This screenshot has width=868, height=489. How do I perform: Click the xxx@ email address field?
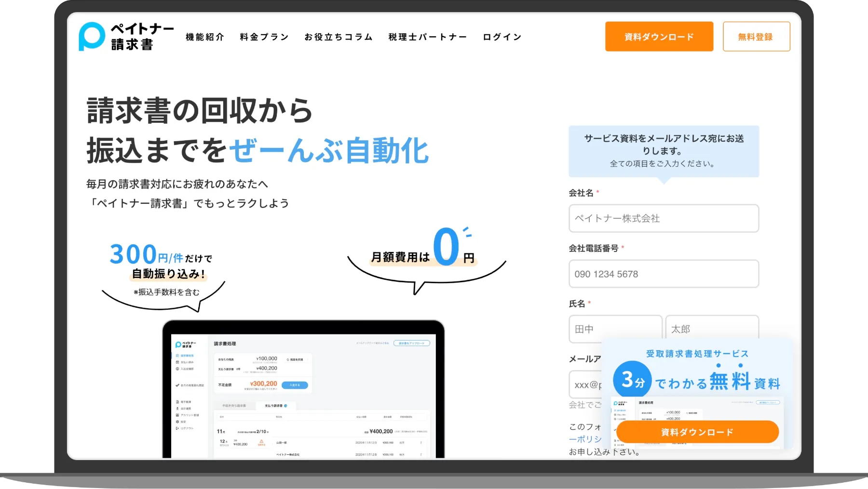click(x=585, y=385)
